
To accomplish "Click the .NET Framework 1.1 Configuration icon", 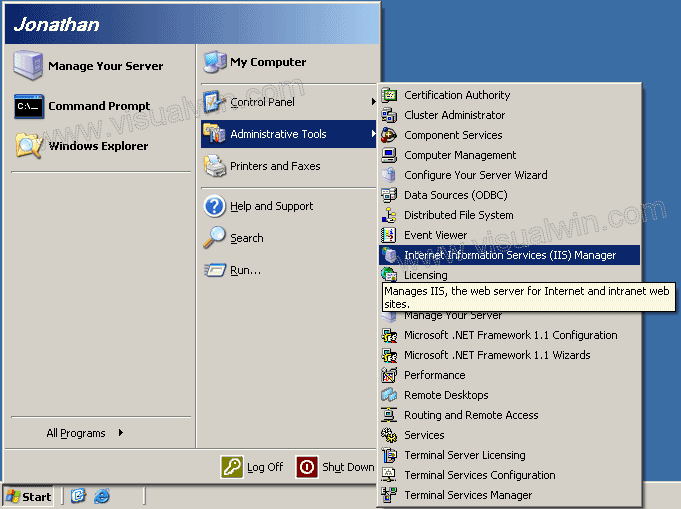I will coord(389,335).
